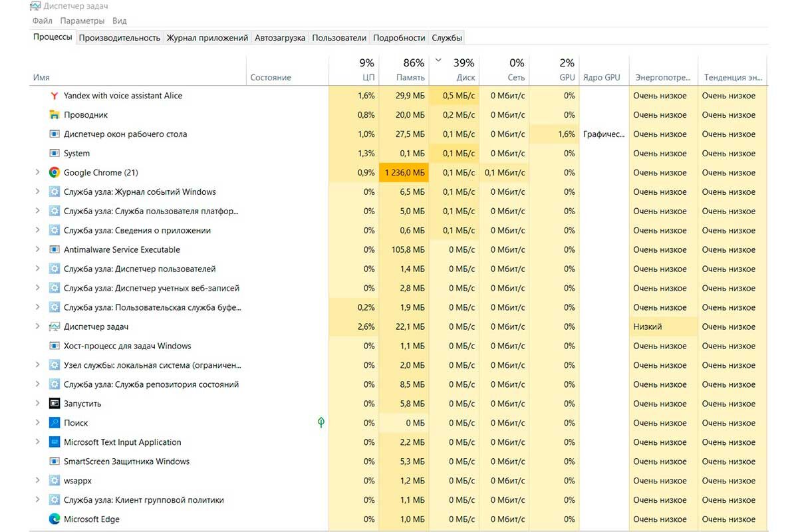
Task: Select the System process icon
Action: (54, 153)
